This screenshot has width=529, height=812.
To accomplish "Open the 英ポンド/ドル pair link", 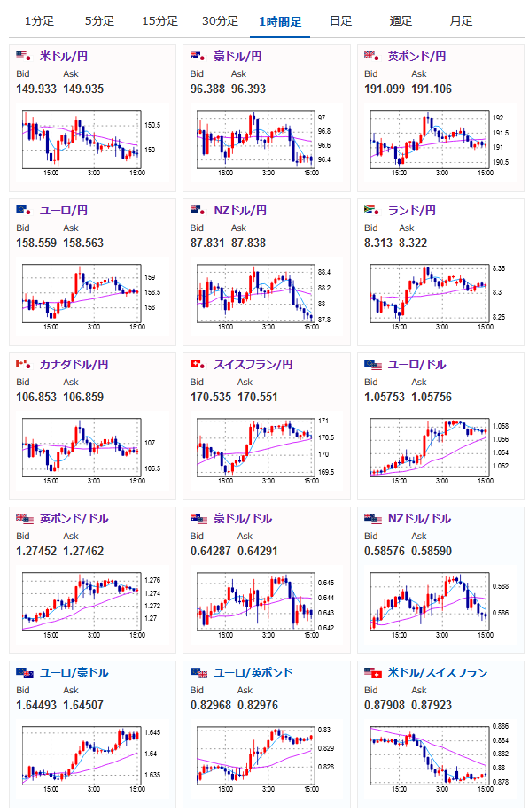I will click(74, 518).
